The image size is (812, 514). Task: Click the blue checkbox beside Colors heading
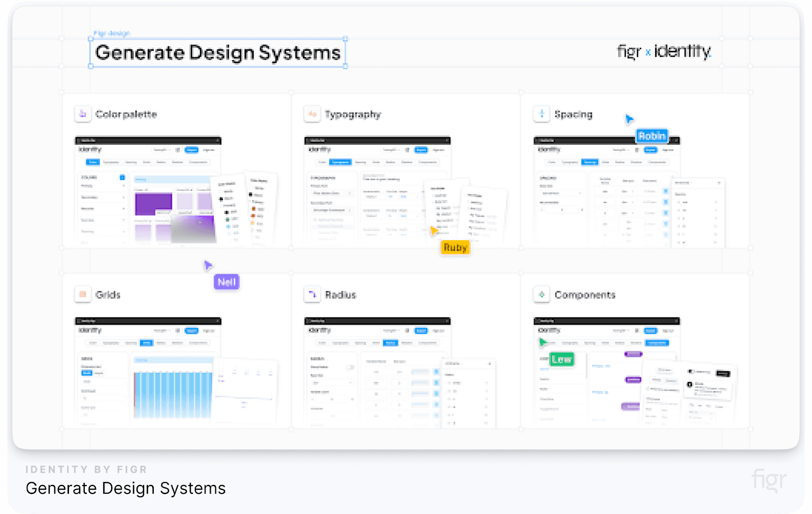[122, 178]
